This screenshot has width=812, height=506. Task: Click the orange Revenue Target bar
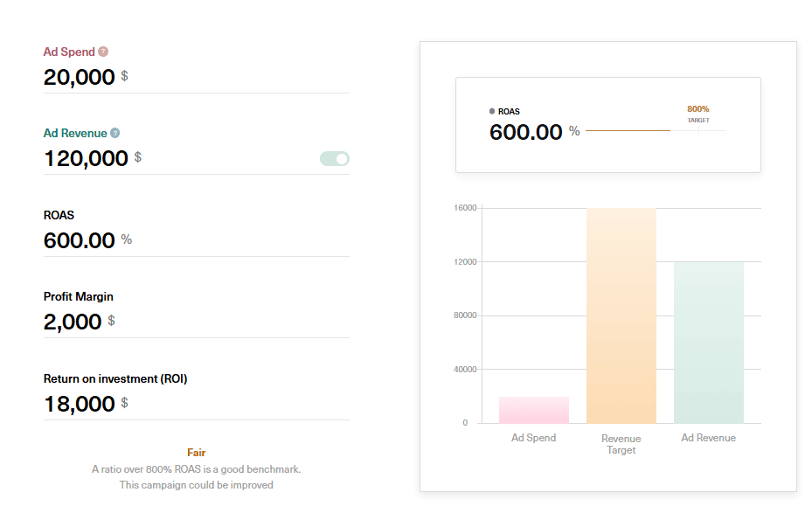pos(621,316)
